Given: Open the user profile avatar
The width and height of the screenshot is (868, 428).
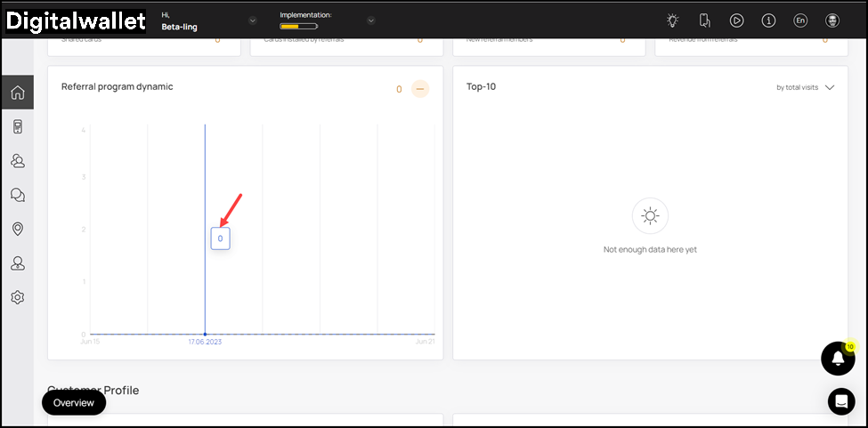Looking at the screenshot, I should point(832,20).
